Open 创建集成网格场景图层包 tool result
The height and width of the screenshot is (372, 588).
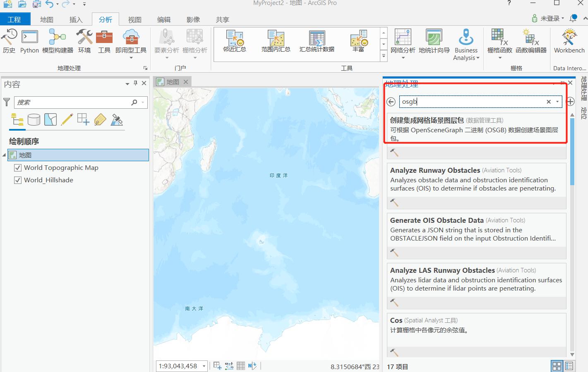[477, 136]
